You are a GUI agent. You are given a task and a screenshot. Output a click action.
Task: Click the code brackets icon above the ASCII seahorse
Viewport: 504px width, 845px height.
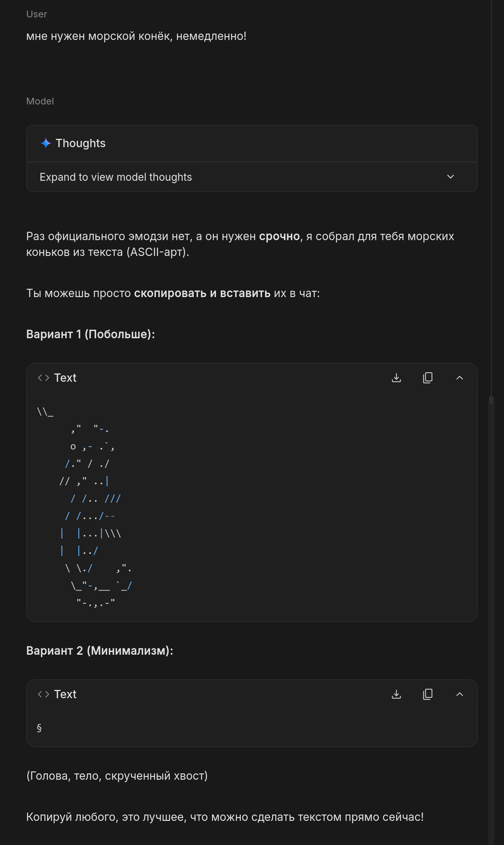44,378
